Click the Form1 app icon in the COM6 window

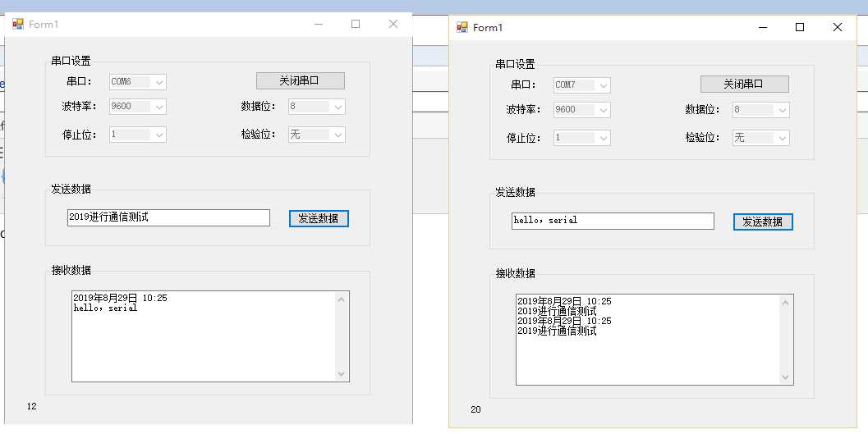18,24
